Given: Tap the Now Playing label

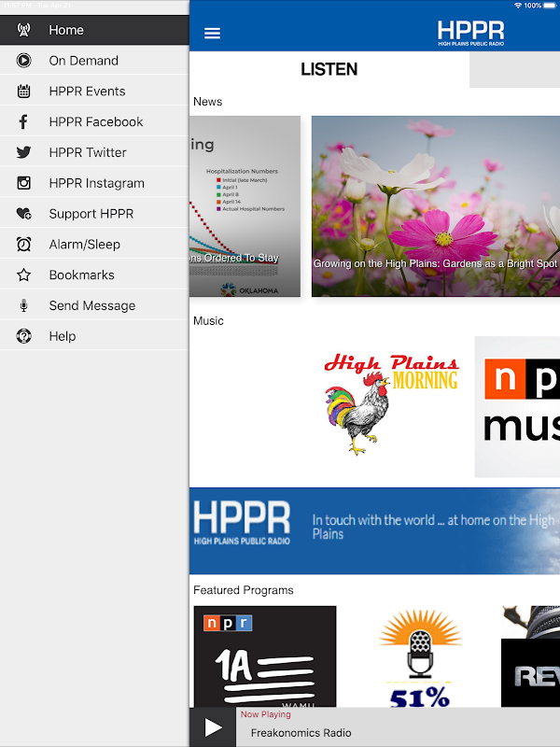Looking at the screenshot, I should [x=265, y=714].
